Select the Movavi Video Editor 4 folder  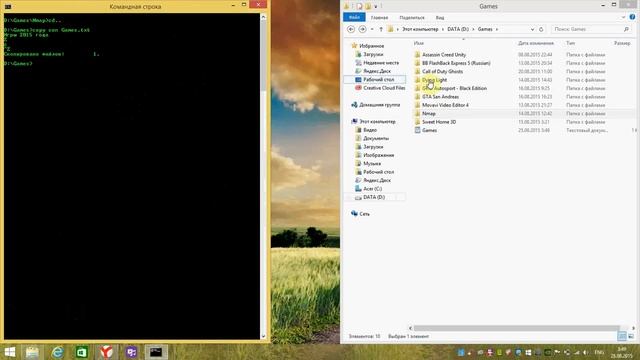click(x=445, y=105)
